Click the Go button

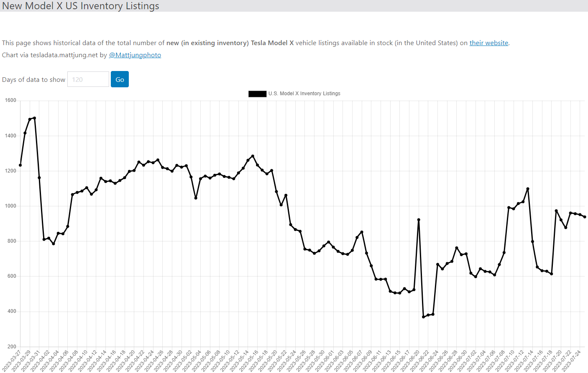(x=120, y=79)
